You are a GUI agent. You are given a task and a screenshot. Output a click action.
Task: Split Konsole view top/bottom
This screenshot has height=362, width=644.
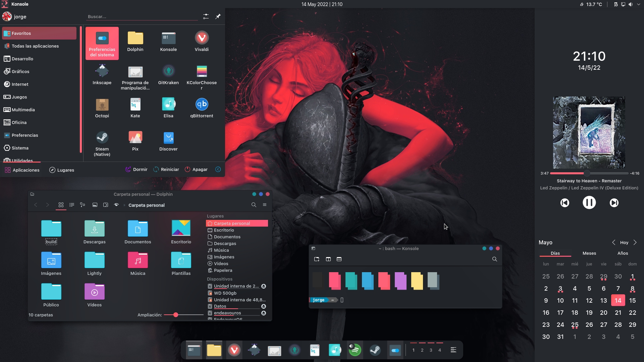[339, 259]
